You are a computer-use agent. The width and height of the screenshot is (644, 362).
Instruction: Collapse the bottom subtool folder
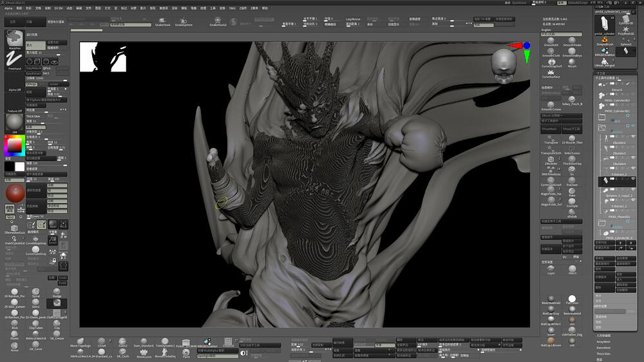pyautogui.click(x=601, y=223)
